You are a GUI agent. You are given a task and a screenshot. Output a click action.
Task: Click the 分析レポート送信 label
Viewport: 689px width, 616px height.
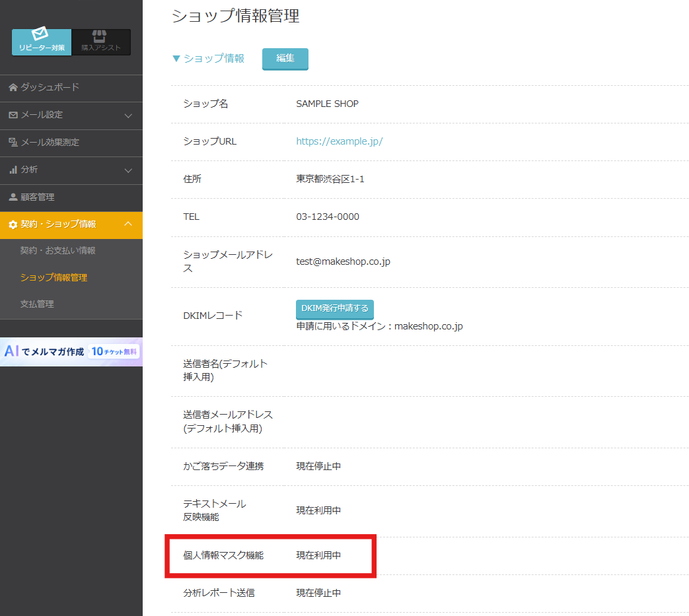click(219, 593)
